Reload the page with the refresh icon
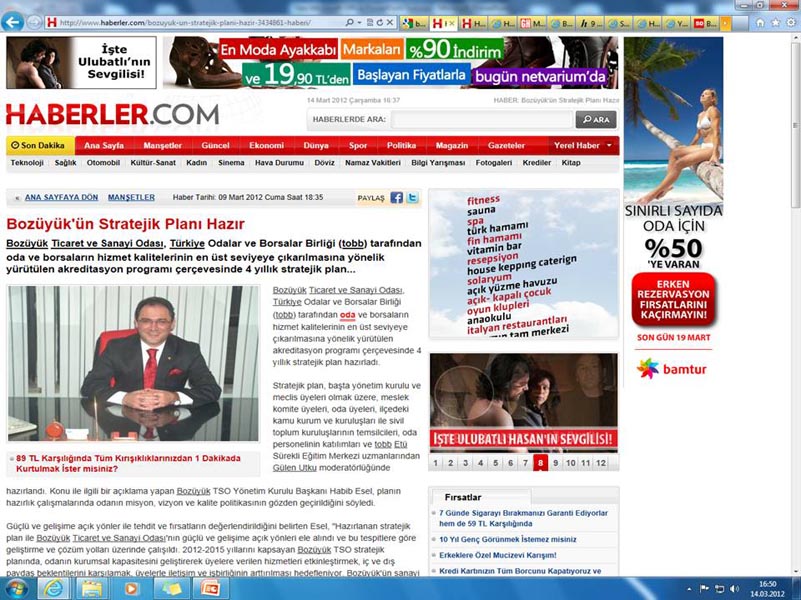The height and width of the screenshot is (600, 801). (x=380, y=22)
